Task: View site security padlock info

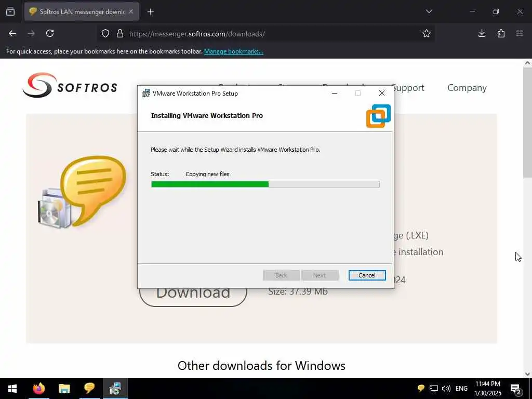Action: pyautogui.click(x=120, y=34)
